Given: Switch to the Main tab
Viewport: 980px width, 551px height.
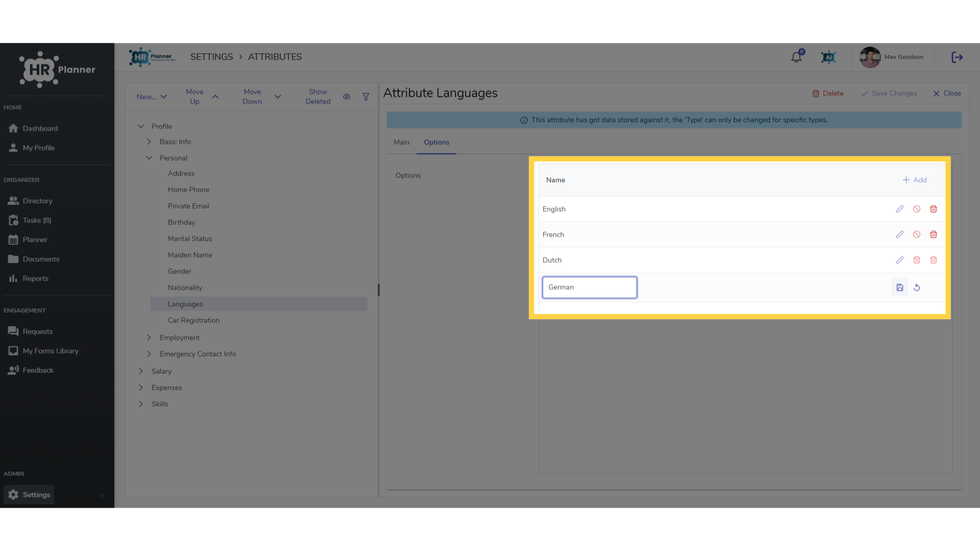Looking at the screenshot, I should pyautogui.click(x=402, y=142).
